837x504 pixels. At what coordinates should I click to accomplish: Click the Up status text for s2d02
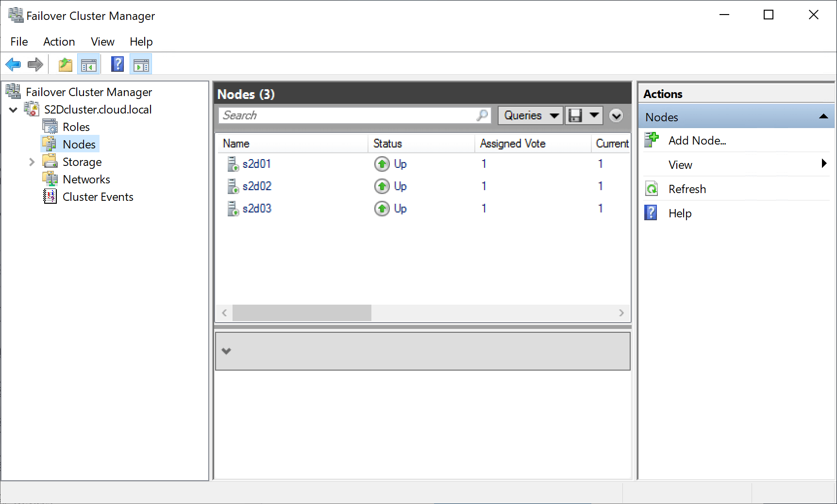400,186
